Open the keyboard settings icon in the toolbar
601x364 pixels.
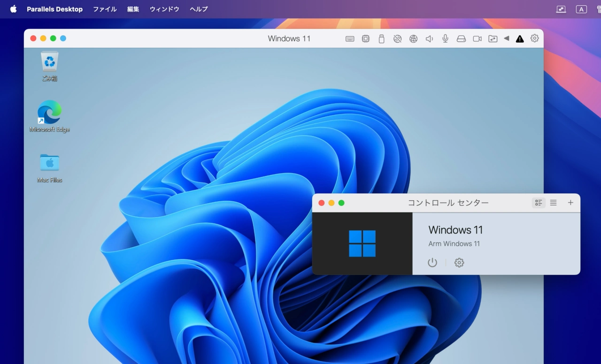coord(350,38)
